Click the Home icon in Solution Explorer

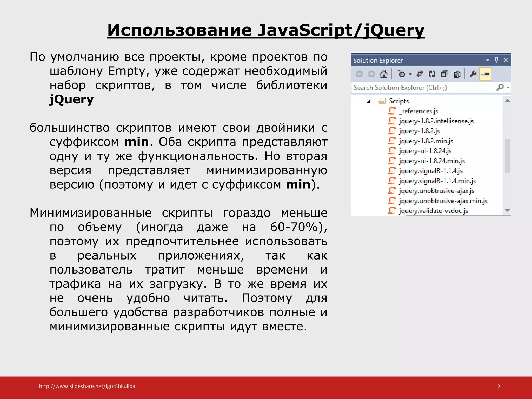(383, 74)
